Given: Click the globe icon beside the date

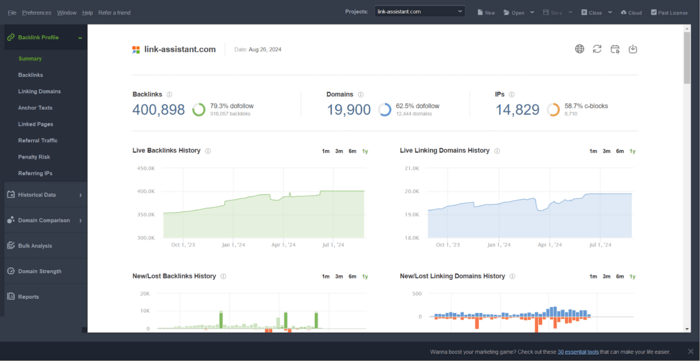Looking at the screenshot, I should pyautogui.click(x=579, y=49).
